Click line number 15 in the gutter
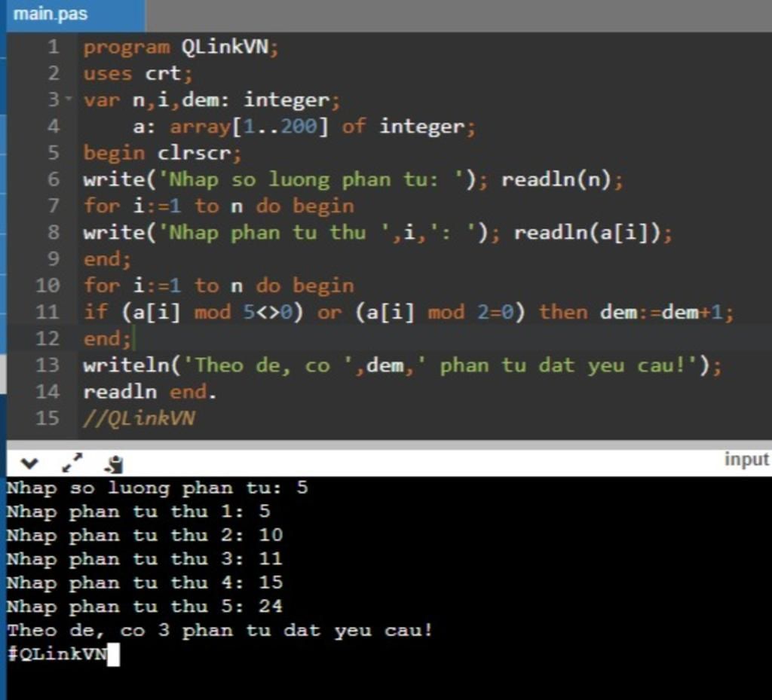 [47, 417]
